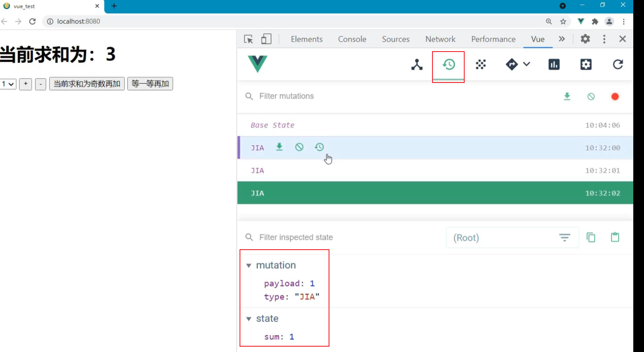Screen dimensions: 644x352
Task: Switch to the Console devtools tab
Action: [352, 39]
